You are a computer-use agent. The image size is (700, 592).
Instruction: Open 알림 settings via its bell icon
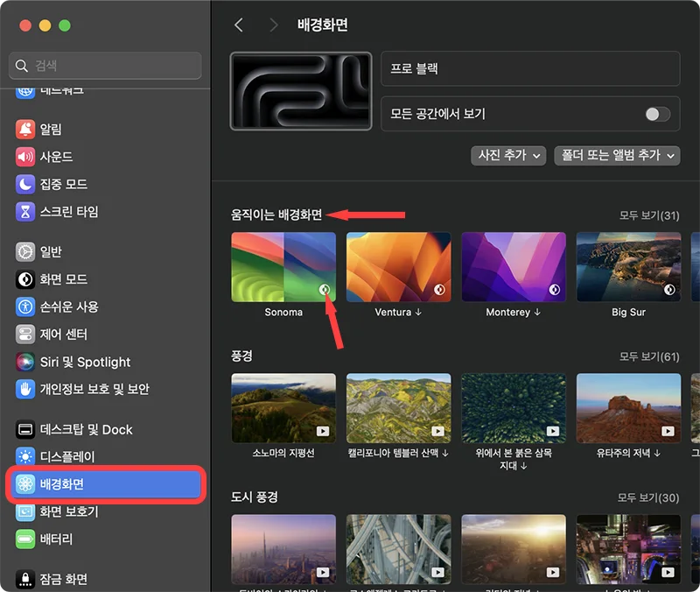click(x=25, y=129)
